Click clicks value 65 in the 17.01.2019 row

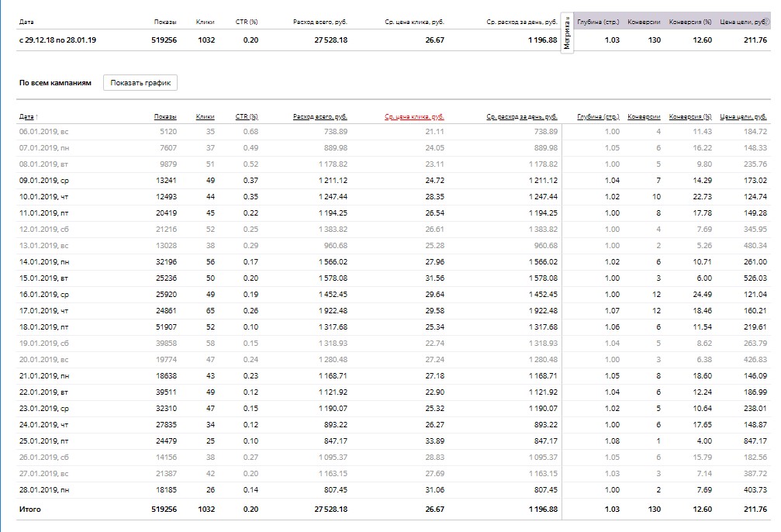pos(210,310)
